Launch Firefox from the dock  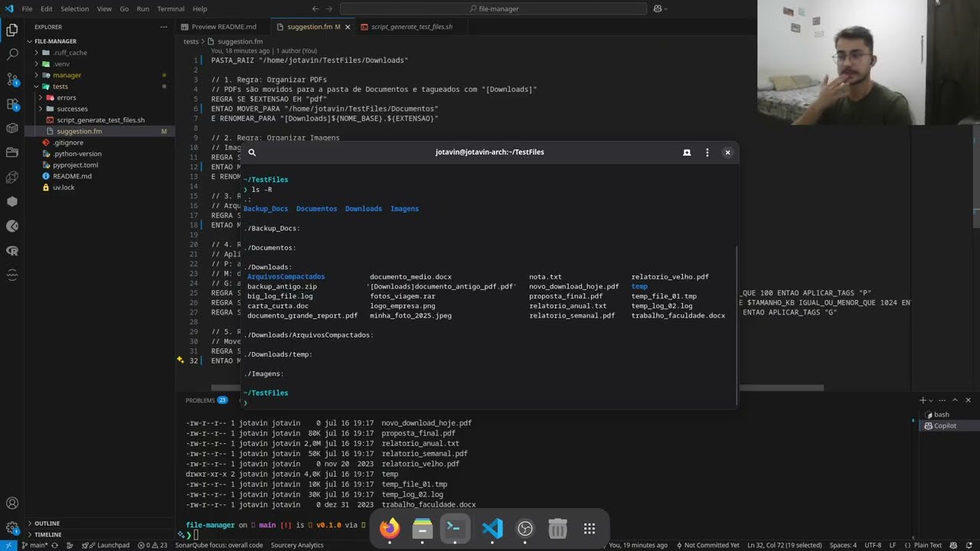click(390, 528)
